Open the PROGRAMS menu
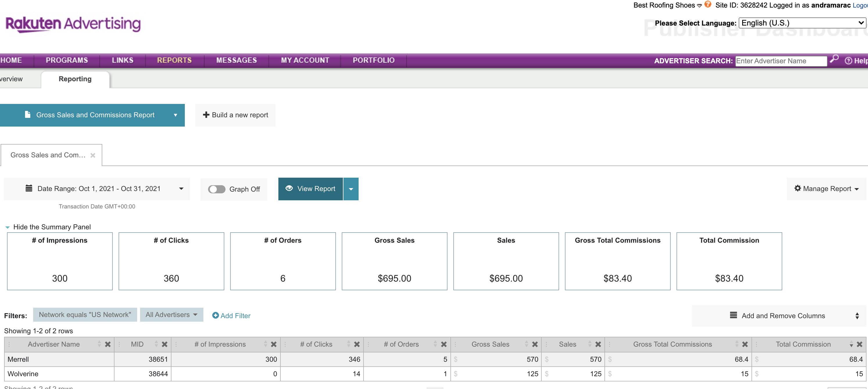This screenshot has height=389, width=868. pyautogui.click(x=67, y=60)
